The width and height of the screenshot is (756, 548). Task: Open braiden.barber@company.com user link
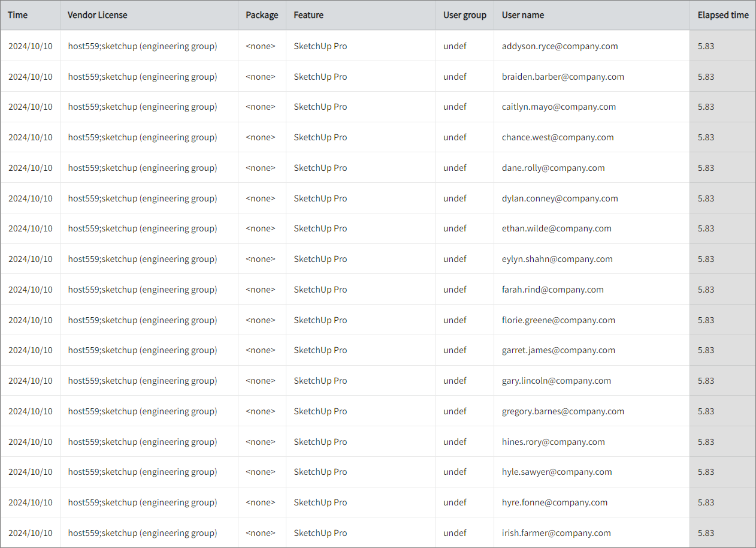[563, 76]
